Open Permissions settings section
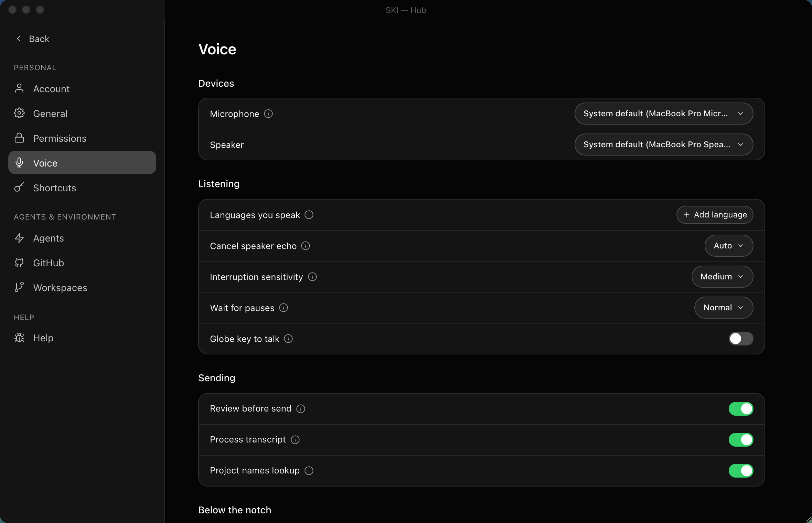This screenshot has height=523, width=812. pyautogui.click(x=82, y=138)
